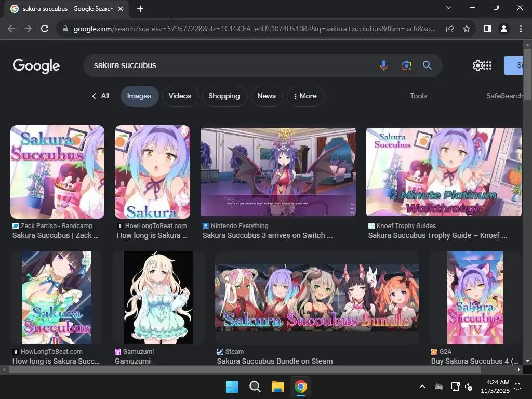Switch to the News tab
Screen dimensions: 532x399
(x=267, y=96)
